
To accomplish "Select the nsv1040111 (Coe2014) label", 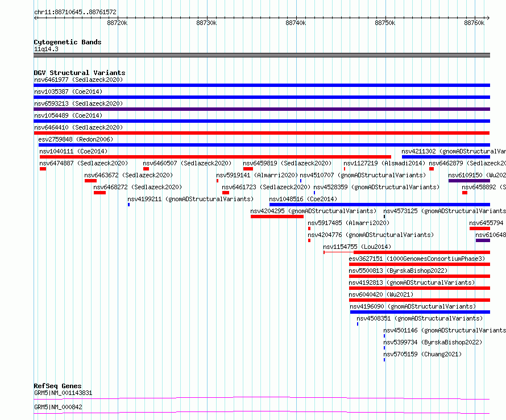I will (x=73, y=151).
